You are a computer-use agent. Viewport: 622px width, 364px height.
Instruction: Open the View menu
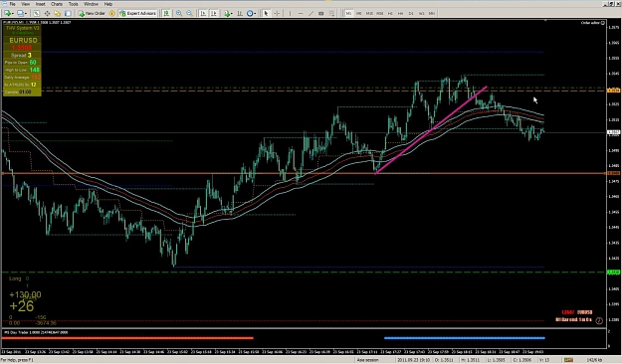pyautogui.click(x=26, y=4)
